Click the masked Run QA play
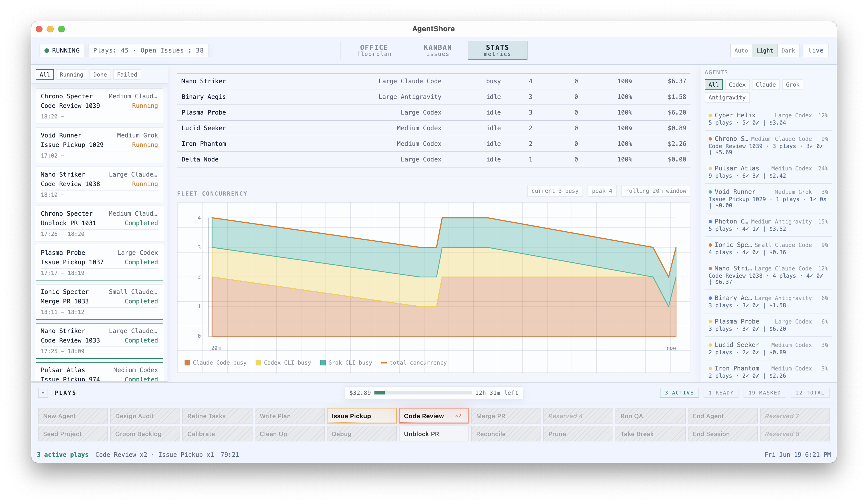868x504 pixels. click(650, 416)
